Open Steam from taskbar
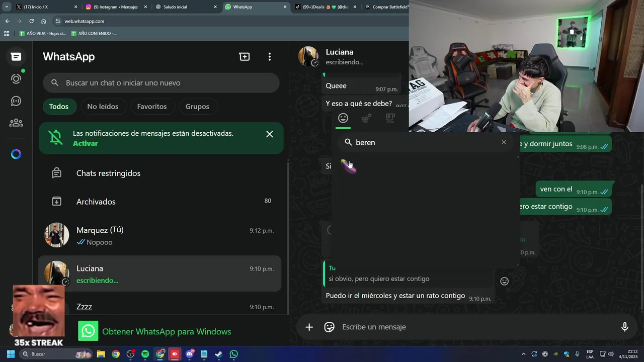Screen dimensions: 644x362 (x=219, y=354)
